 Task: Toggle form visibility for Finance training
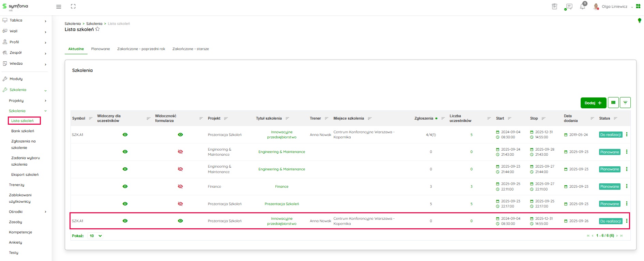[x=180, y=186]
